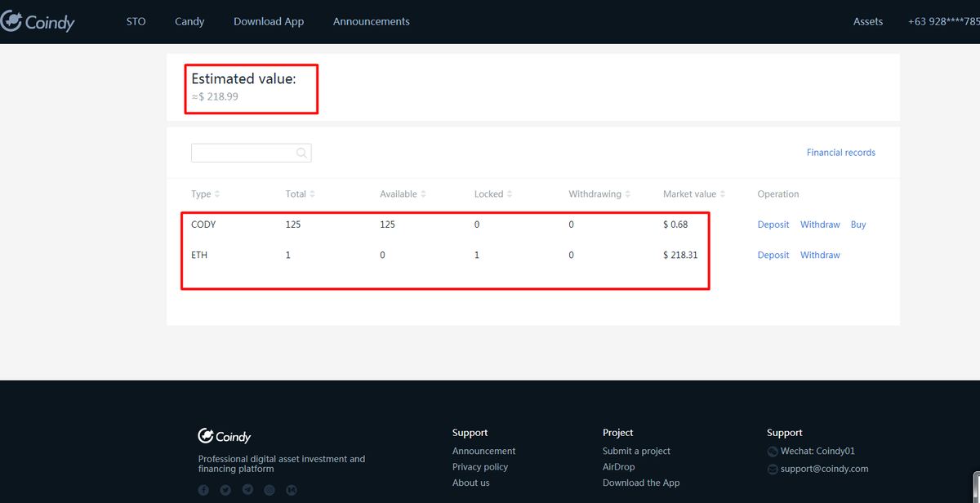Screen dimensions: 980x503
Task: Open About us link
Action: coord(471,483)
